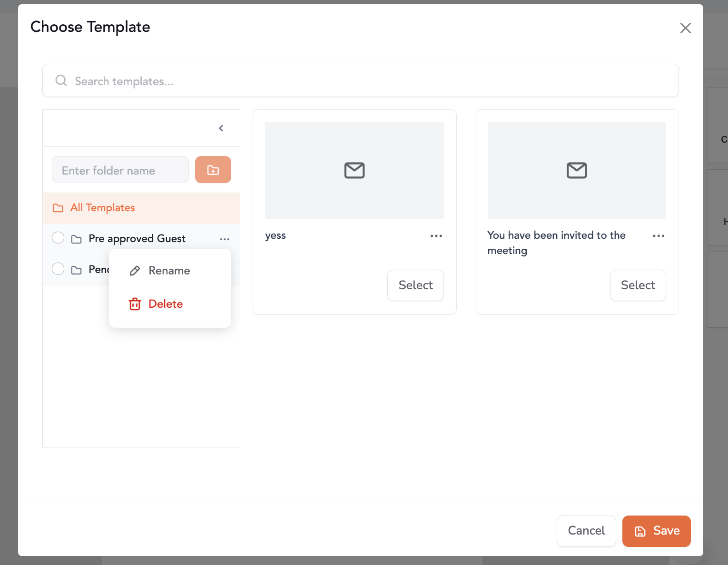Viewport: 728px width, 565px height.
Task: Open the more options for yess template
Action: click(436, 236)
